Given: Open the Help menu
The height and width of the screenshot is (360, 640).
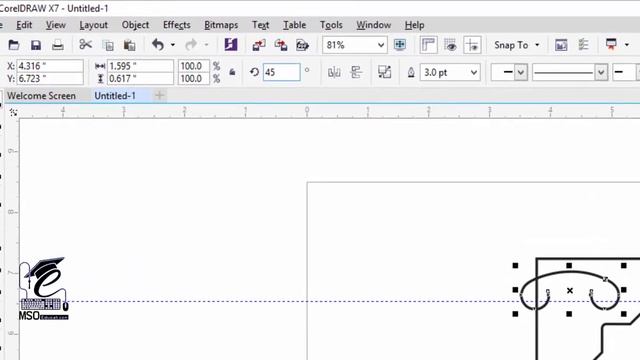Looking at the screenshot, I should point(414,25).
